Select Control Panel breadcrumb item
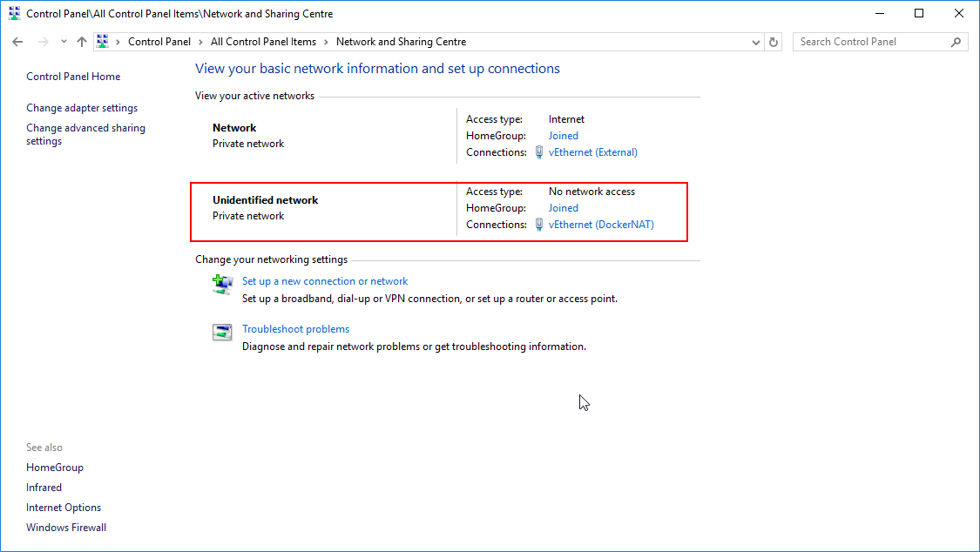 click(159, 42)
